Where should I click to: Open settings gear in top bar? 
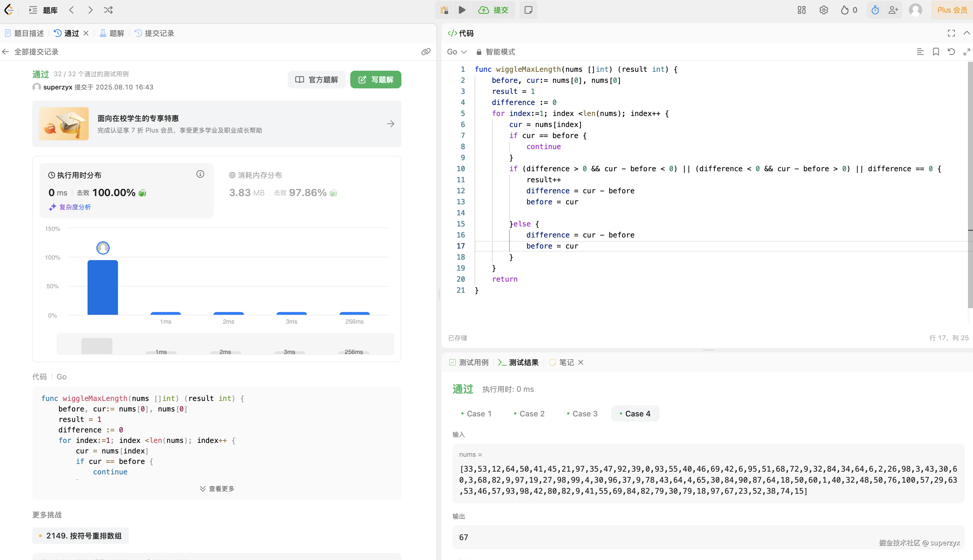pyautogui.click(x=823, y=10)
